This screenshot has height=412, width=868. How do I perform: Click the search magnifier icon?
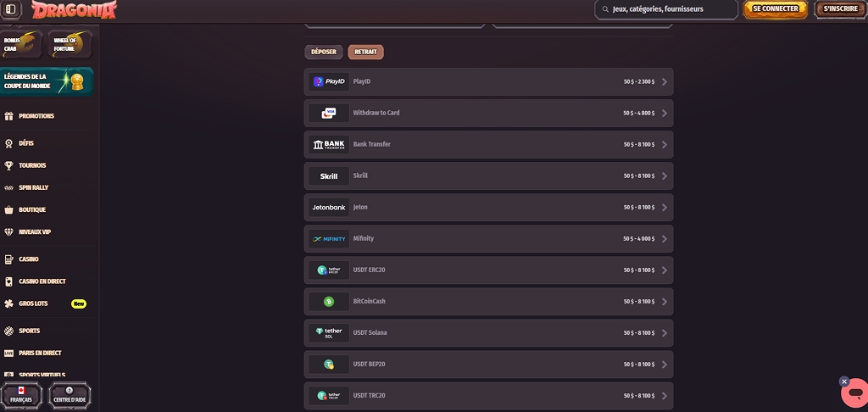(x=605, y=8)
